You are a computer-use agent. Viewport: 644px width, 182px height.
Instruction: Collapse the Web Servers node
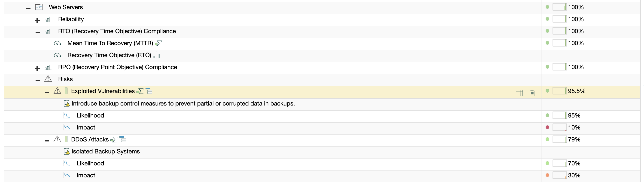pos(28,8)
